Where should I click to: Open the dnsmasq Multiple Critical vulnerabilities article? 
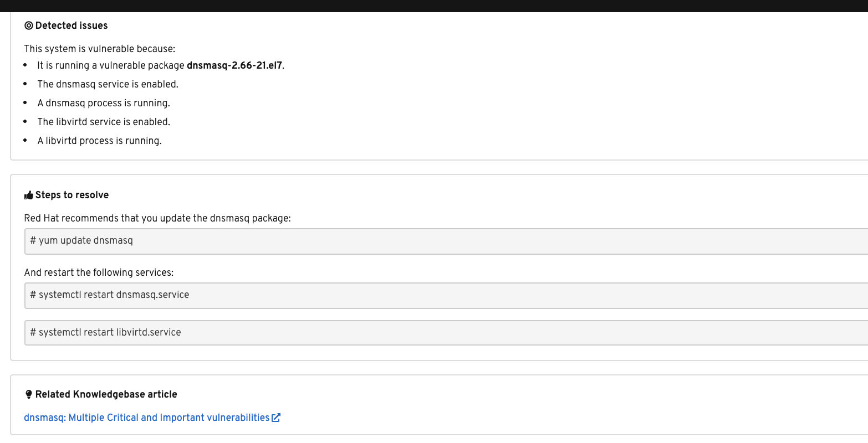point(147,418)
